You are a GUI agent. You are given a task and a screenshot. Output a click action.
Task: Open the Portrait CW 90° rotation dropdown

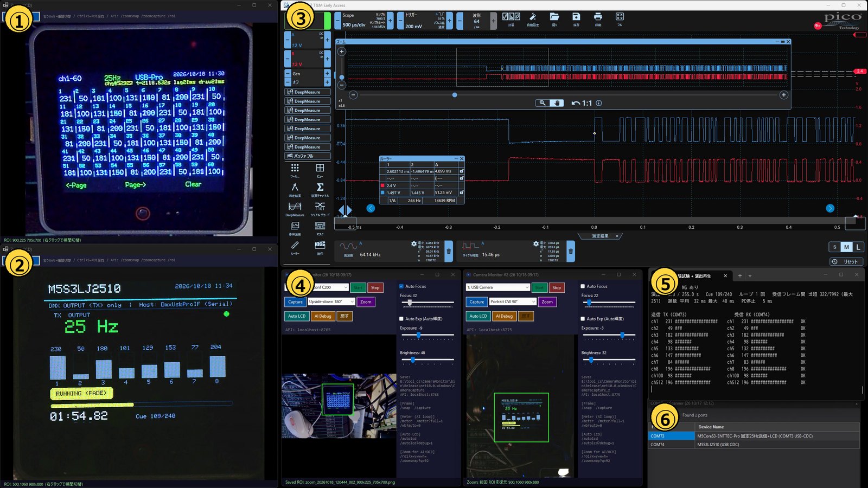(x=513, y=301)
